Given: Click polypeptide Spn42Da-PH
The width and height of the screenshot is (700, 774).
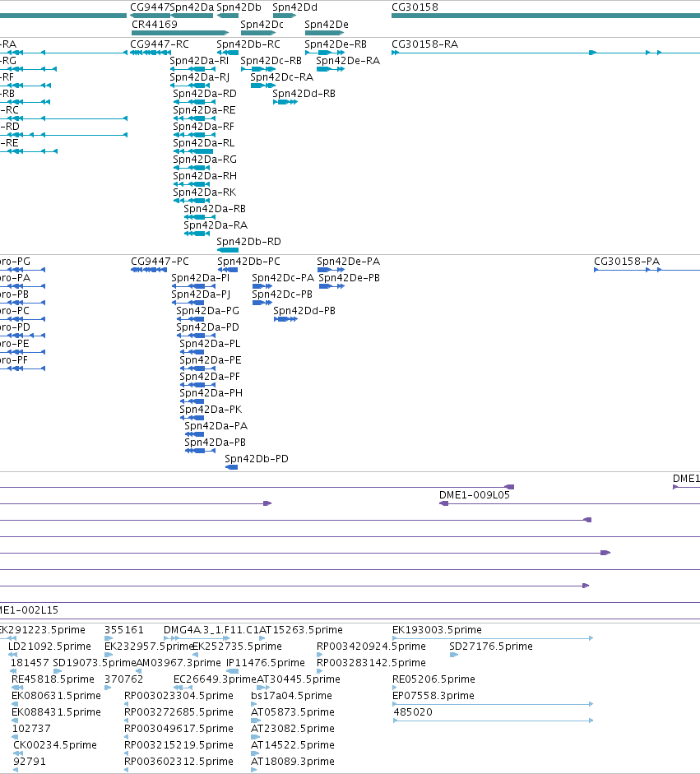Looking at the screenshot, I should [192, 401].
